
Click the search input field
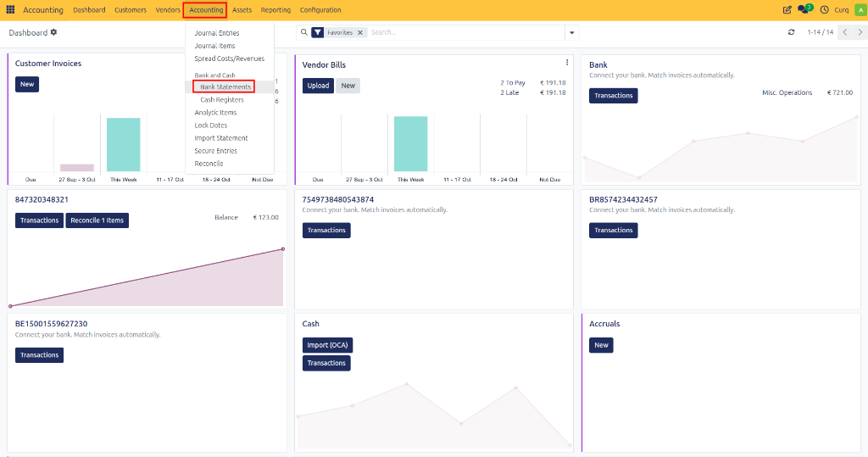tap(465, 33)
